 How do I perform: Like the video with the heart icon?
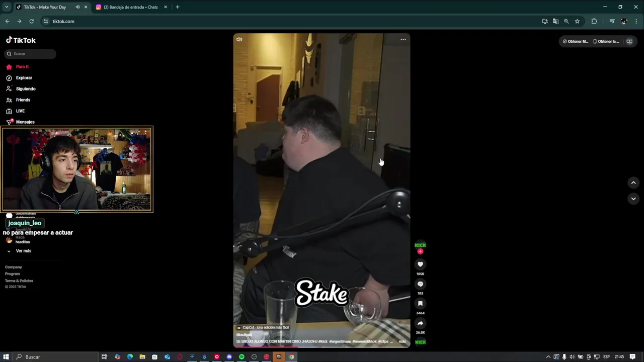click(420, 264)
